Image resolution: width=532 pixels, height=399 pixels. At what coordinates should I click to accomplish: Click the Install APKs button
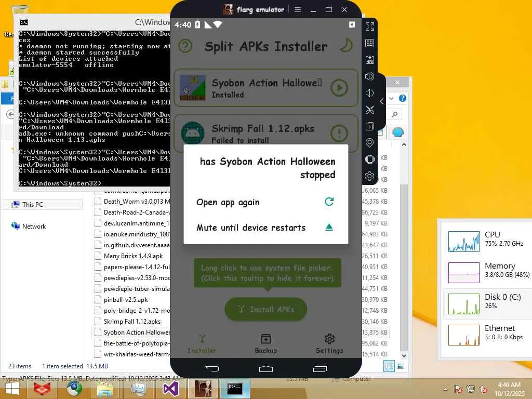click(265, 309)
